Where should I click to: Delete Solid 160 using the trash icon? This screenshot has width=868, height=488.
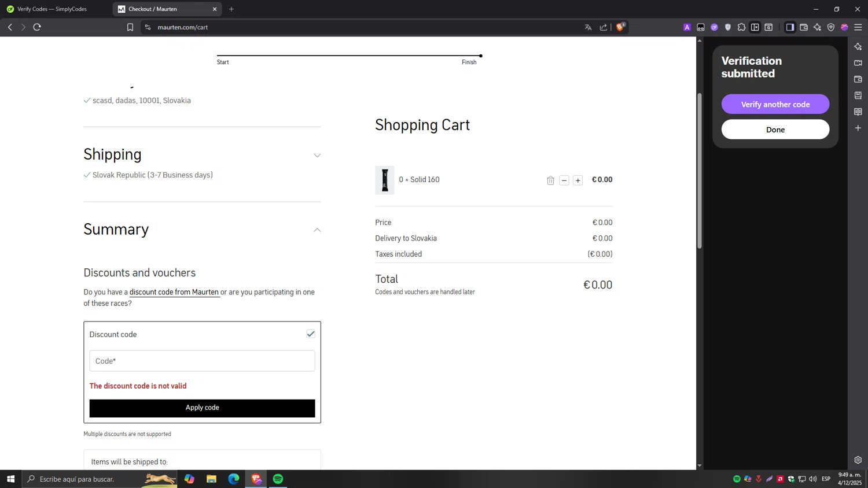click(x=550, y=180)
